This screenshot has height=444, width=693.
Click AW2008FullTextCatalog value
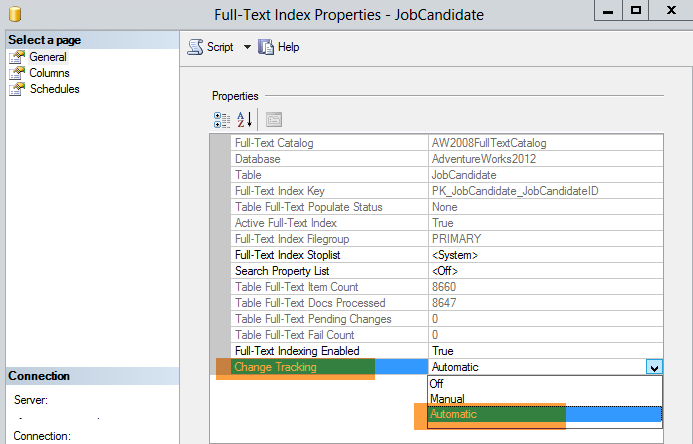489,143
